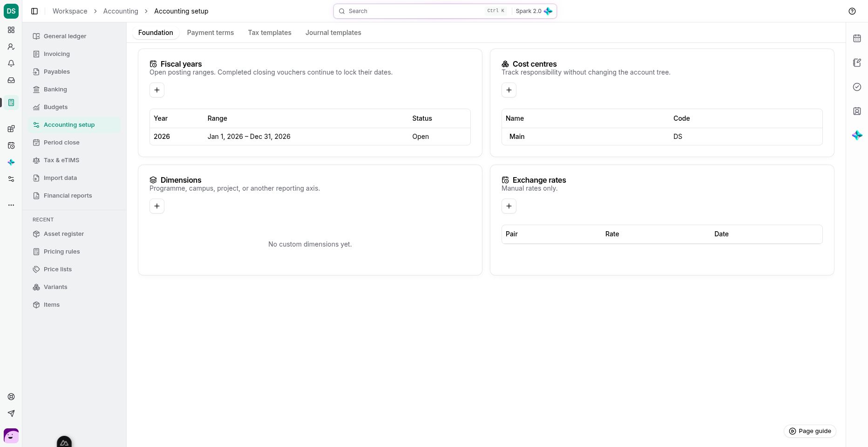Screen dimensions: 868x447
Task: Toggle the sidebar panel icon
Action: (34, 11)
